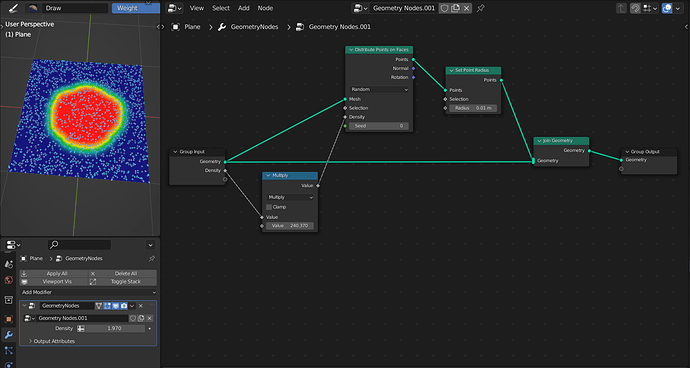690x368 pixels.
Task: Open Multiply operation dropdown in Math node
Action: point(290,198)
